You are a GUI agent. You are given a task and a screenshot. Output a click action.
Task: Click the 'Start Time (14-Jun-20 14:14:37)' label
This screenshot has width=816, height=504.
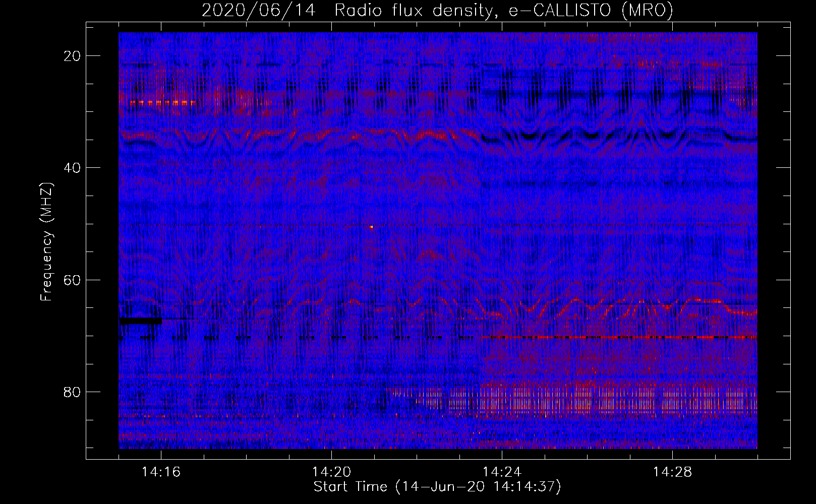click(x=437, y=487)
